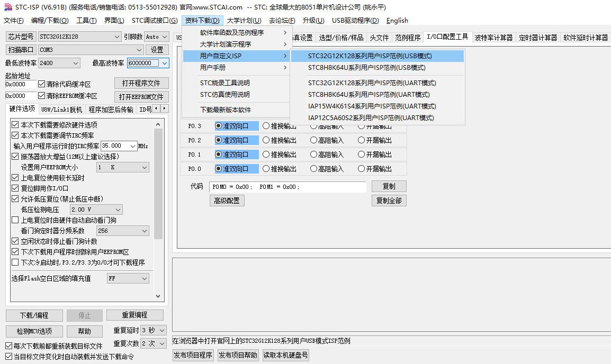The image size is (611, 364).
Task: Toggle 上电复位使用较长延时 checkbox
Action: tap(15, 178)
